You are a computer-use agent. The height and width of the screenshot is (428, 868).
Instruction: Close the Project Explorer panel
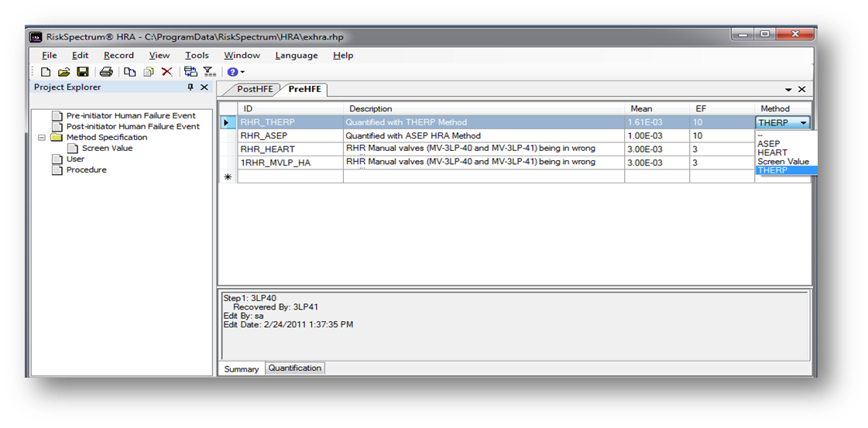pos(204,87)
